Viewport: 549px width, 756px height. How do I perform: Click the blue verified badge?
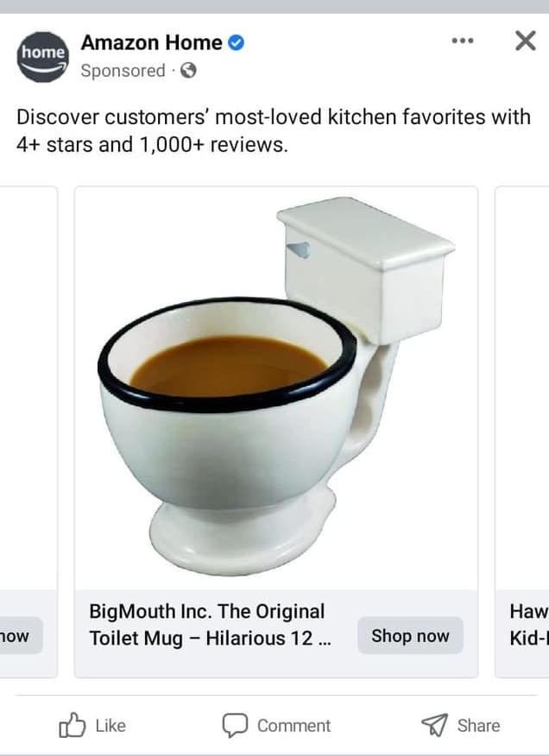(236, 43)
